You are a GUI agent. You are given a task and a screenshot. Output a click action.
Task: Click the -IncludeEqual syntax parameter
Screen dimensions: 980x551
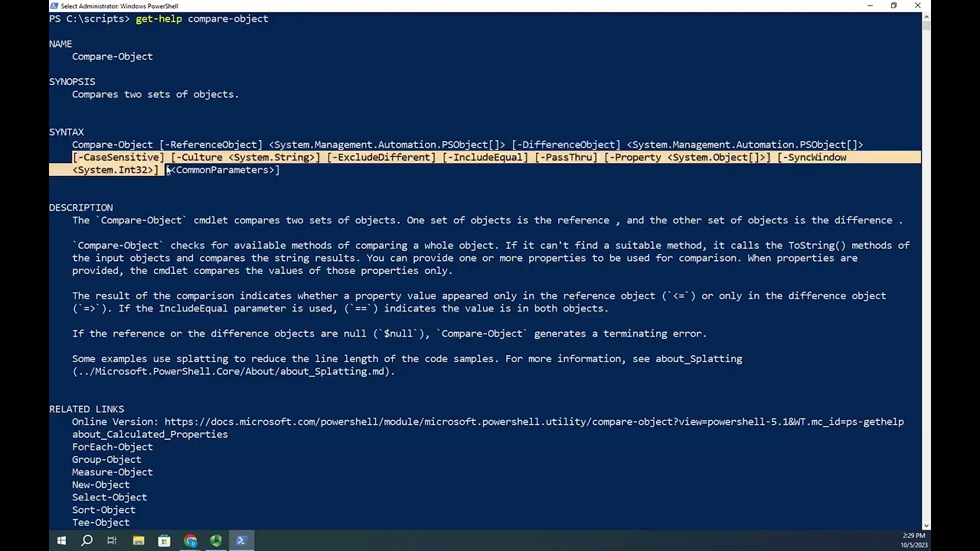click(485, 157)
